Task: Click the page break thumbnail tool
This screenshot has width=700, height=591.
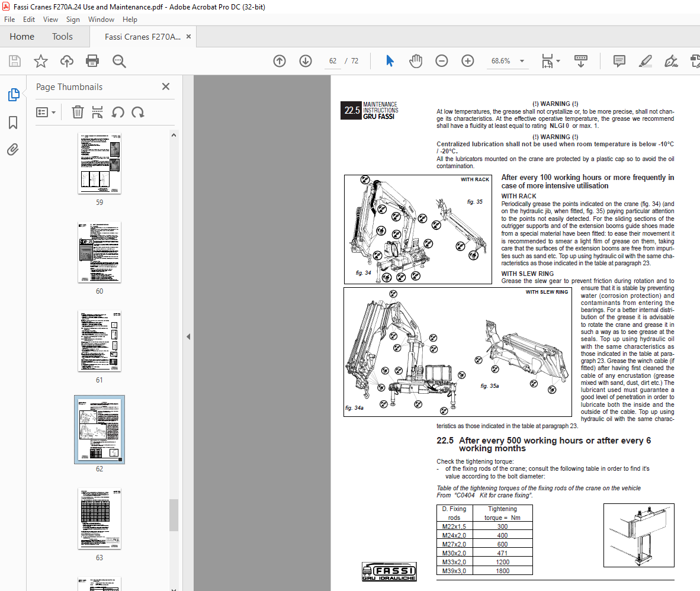Action: (97, 112)
